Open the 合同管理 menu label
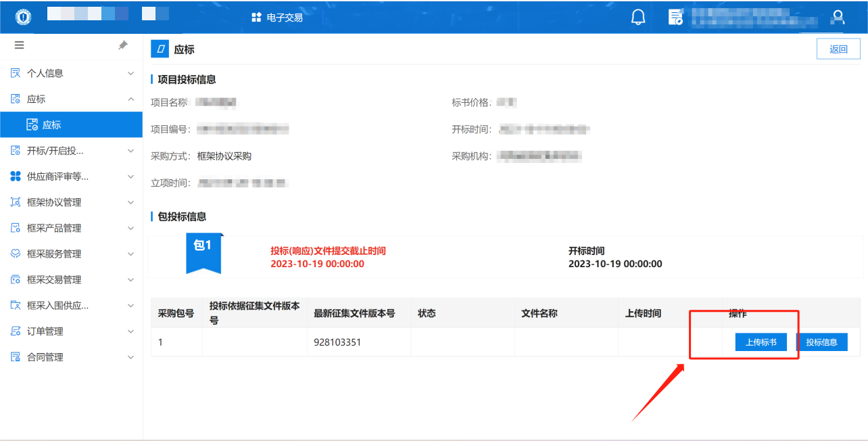Screen dimensions: 868x441 [45, 357]
